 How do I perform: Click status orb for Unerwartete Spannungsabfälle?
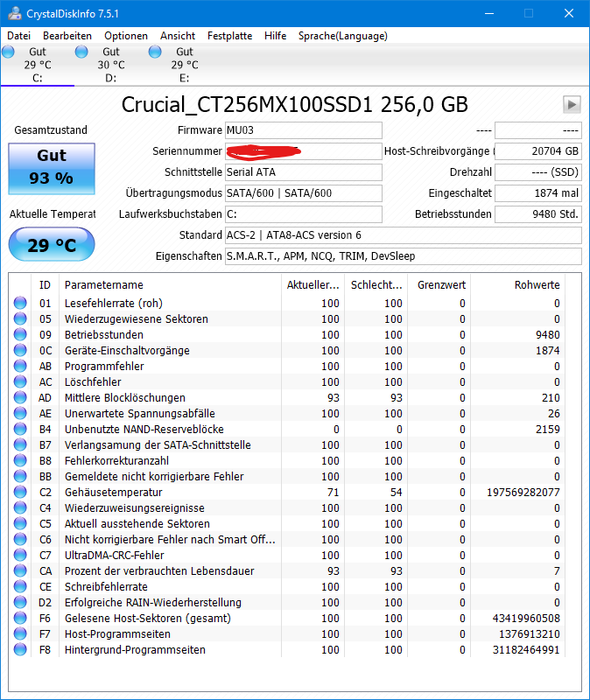pos(20,413)
